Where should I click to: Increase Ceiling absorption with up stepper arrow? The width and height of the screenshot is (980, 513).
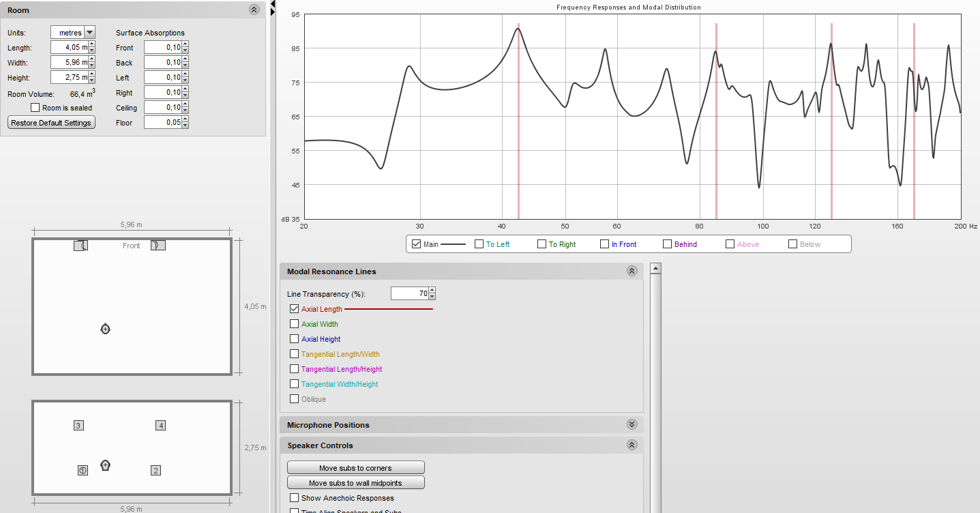tap(185, 105)
